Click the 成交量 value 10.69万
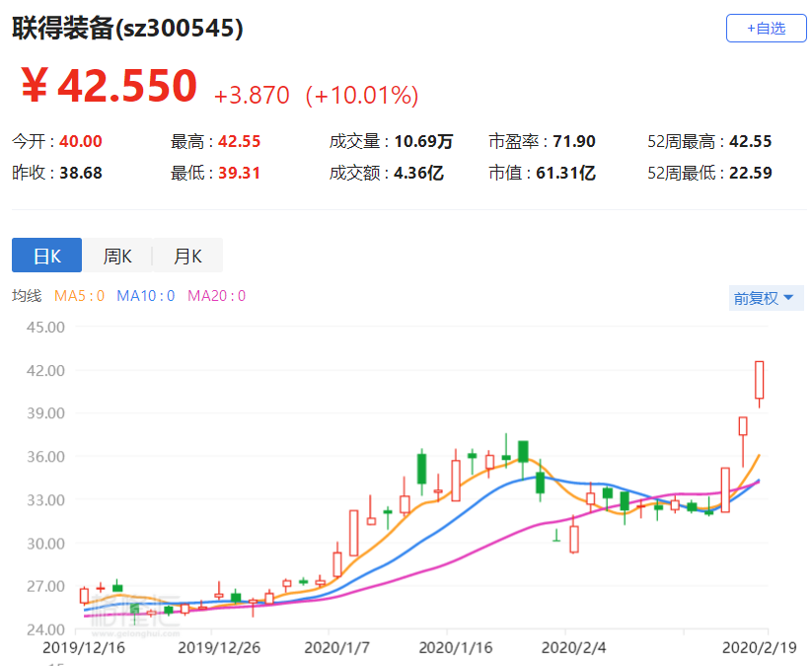This screenshot has width=812, height=666. 423,141
